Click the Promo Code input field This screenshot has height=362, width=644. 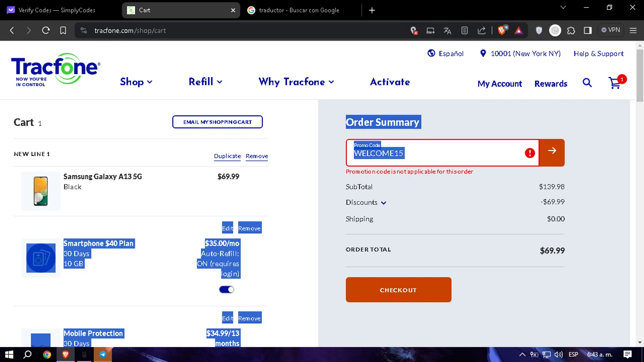coord(442,153)
